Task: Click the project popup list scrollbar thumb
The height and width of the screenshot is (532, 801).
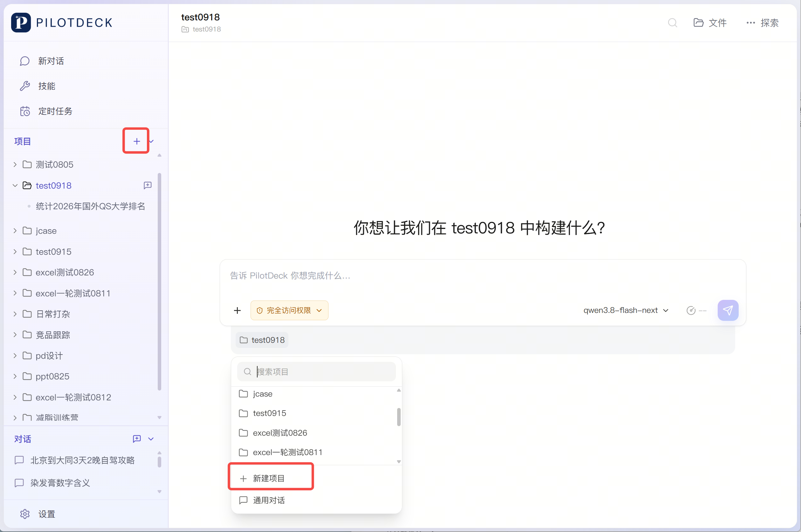Action: pos(399,417)
